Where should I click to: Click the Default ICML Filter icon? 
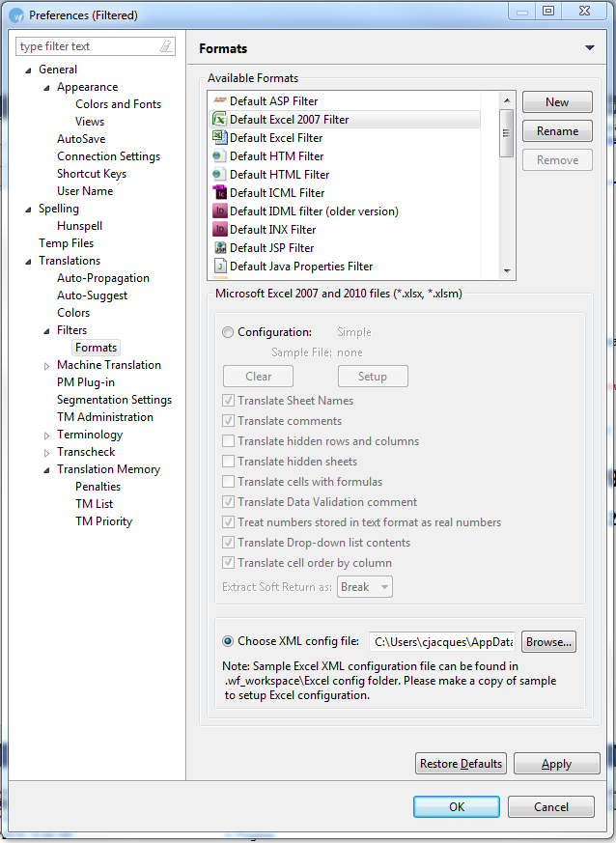pyautogui.click(x=220, y=193)
